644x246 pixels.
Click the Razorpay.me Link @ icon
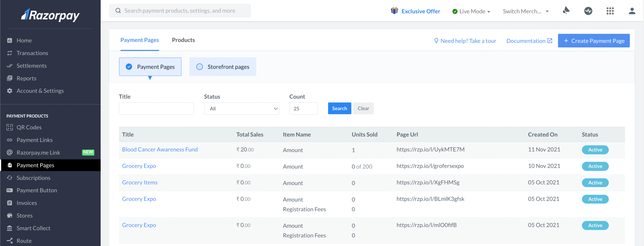tap(10, 152)
